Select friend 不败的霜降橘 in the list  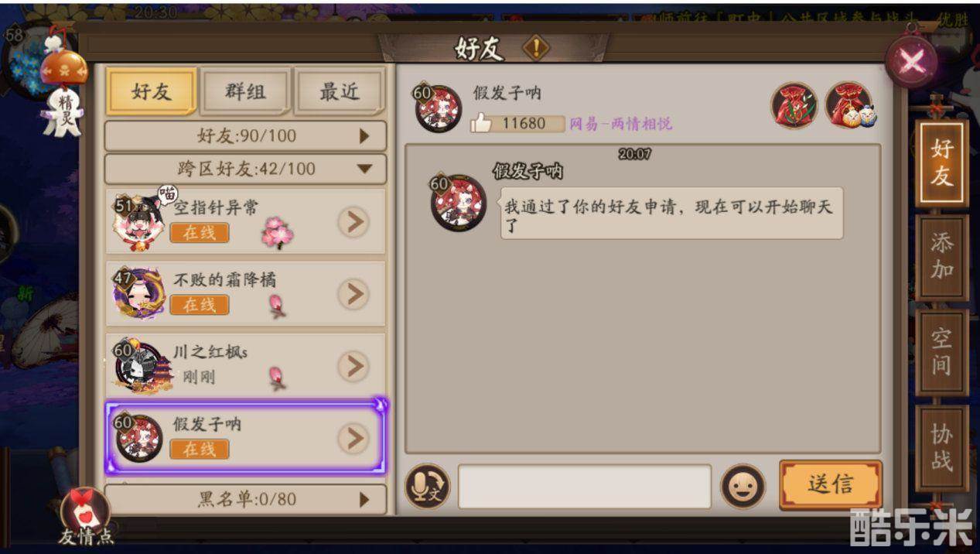tap(245, 293)
